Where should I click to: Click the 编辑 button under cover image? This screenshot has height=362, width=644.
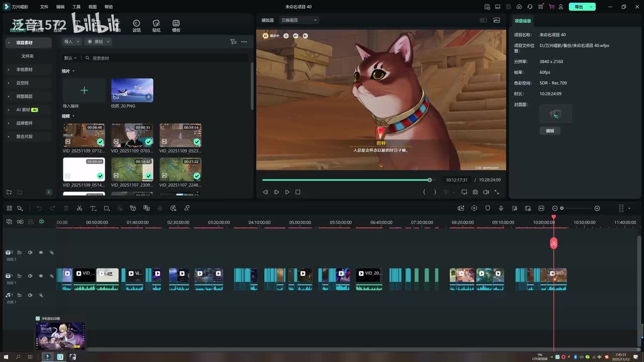pyautogui.click(x=550, y=131)
